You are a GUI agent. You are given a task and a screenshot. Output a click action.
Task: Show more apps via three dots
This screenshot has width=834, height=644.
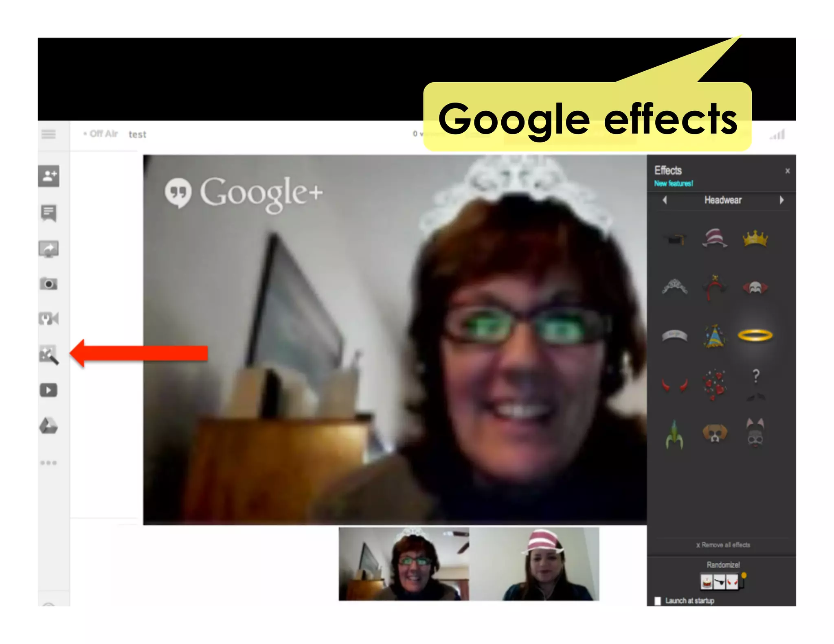[49, 463]
